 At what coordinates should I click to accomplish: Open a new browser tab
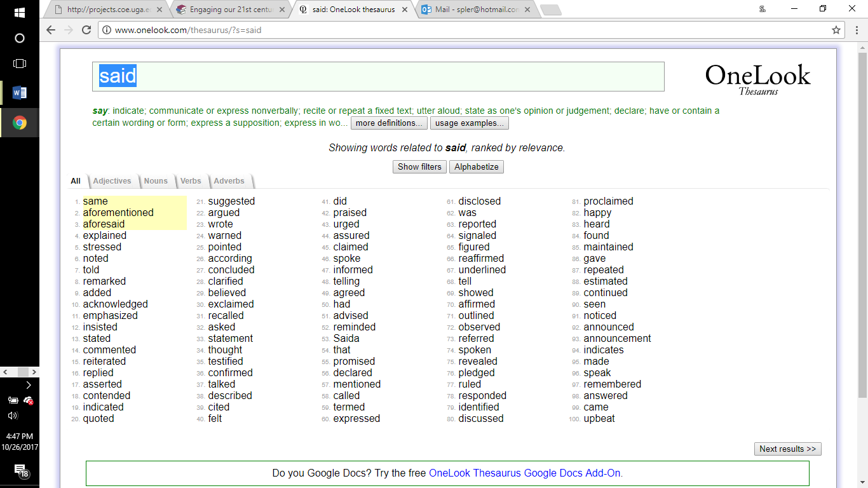pyautogui.click(x=550, y=10)
